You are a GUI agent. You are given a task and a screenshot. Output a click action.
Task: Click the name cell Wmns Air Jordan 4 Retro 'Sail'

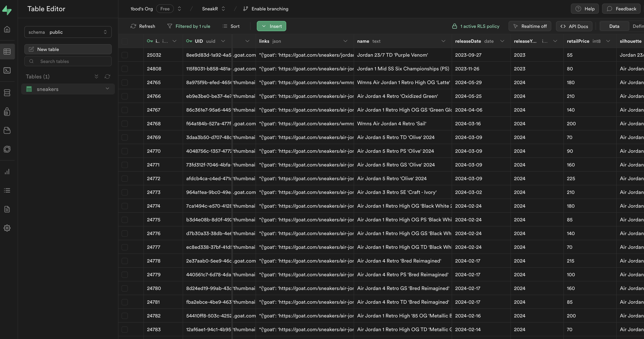click(x=402, y=124)
